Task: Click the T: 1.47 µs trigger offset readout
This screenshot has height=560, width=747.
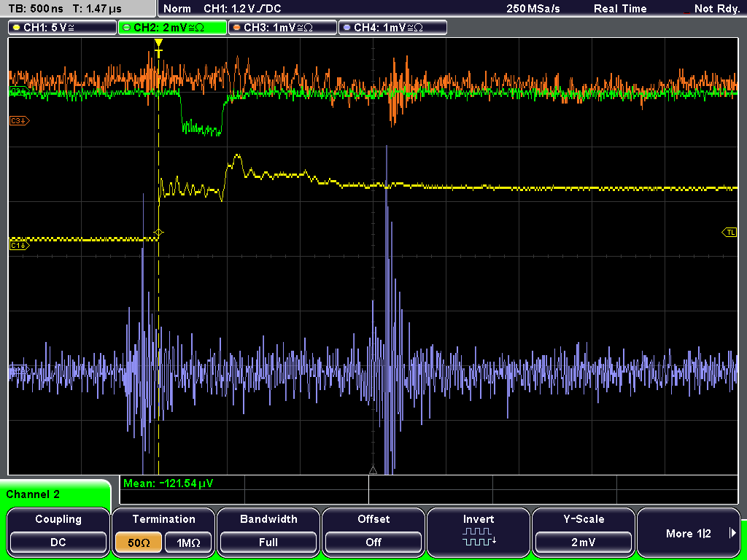Action: (x=97, y=9)
